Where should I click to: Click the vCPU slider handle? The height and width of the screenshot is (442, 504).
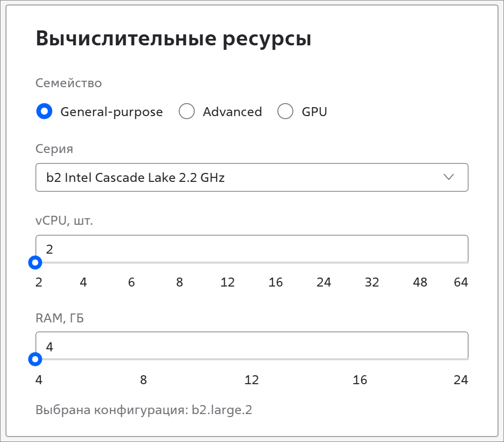[35, 263]
